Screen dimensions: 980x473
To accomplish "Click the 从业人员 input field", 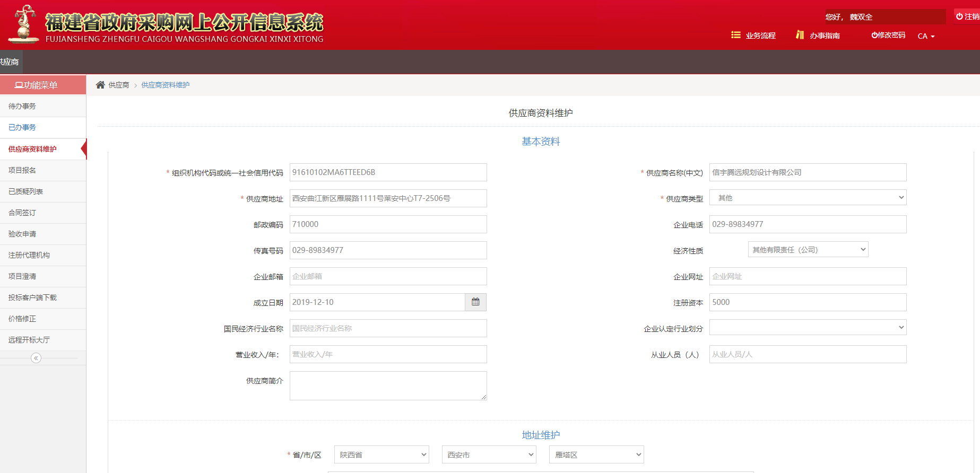I will (808, 354).
